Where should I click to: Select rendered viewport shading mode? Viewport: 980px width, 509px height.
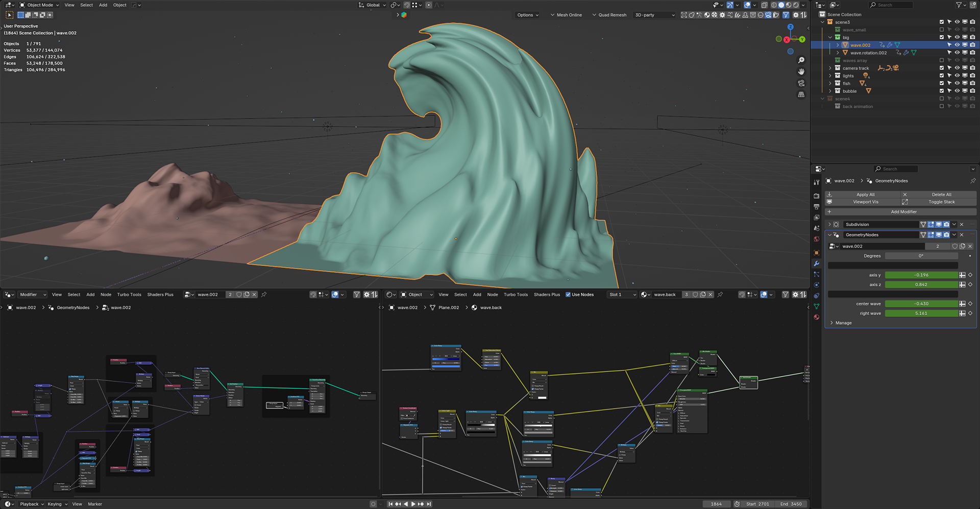point(796,5)
